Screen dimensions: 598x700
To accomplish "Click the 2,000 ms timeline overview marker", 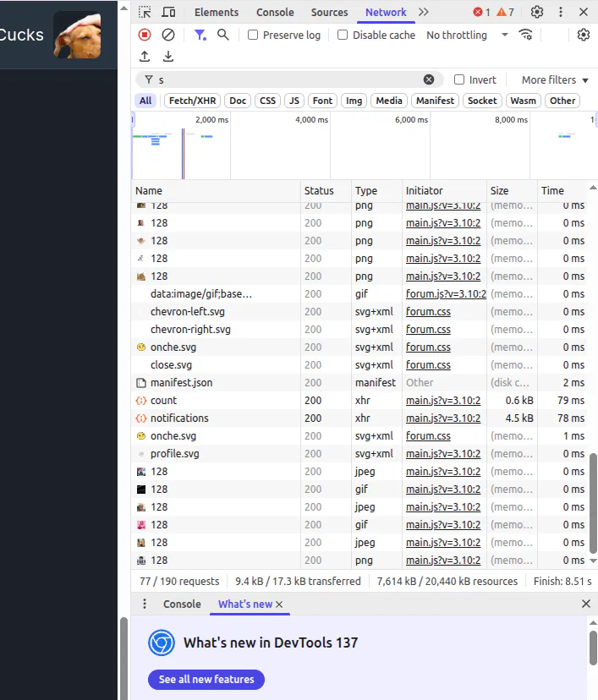I will click(211, 120).
